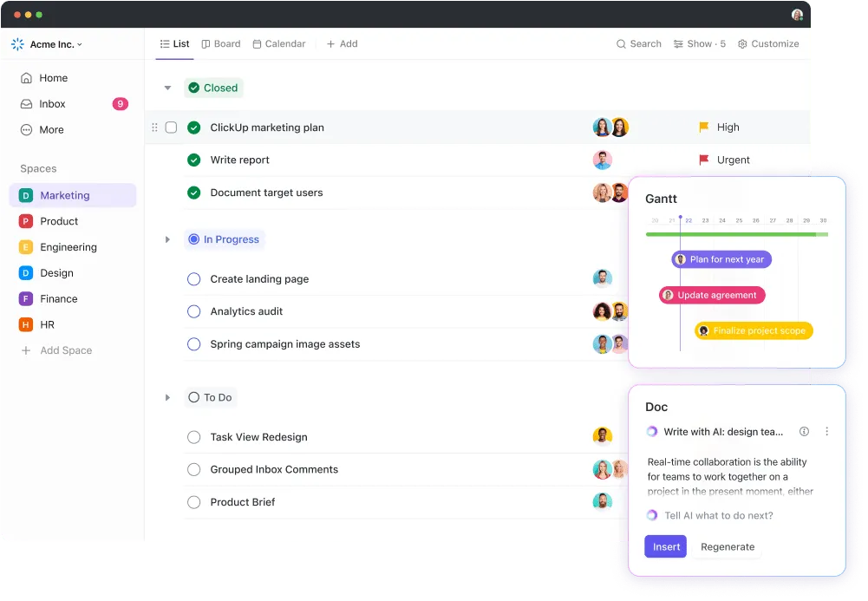Click the plus icon beside Add Space
868x601 pixels.
click(25, 350)
